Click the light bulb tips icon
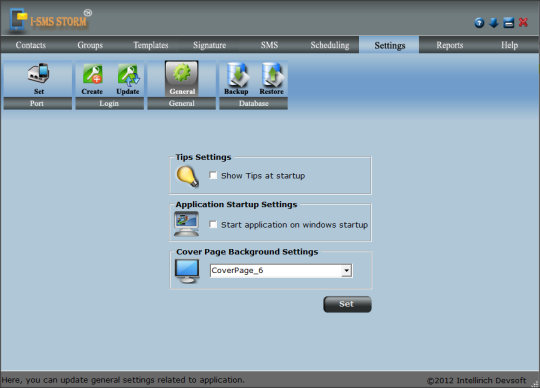The image size is (540, 388). coord(187,177)
